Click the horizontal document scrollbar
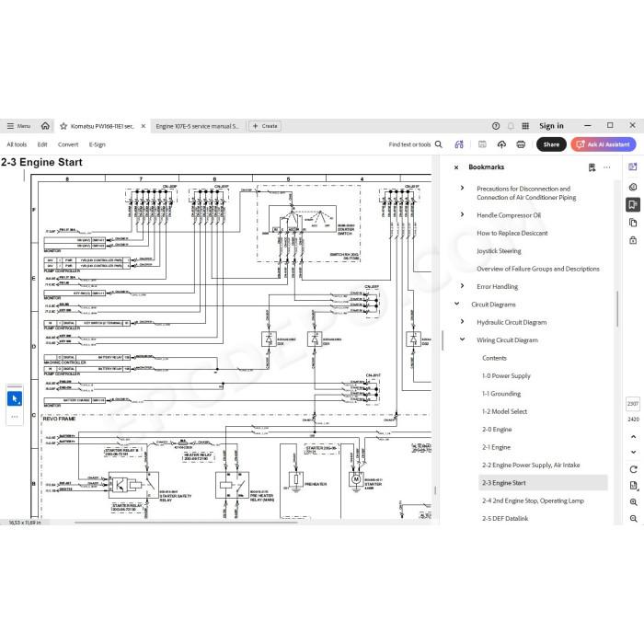 coord(186,523)
